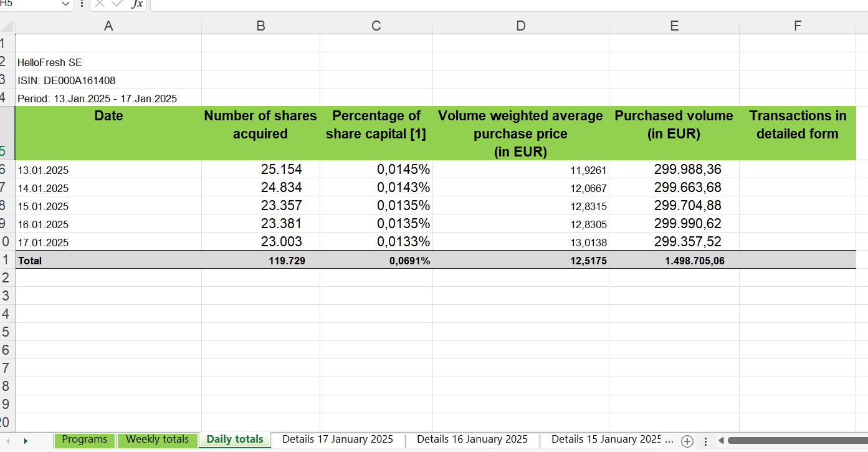Select column B header
The width and height of the screenshot is (868, 452).
tap(260, 26)
